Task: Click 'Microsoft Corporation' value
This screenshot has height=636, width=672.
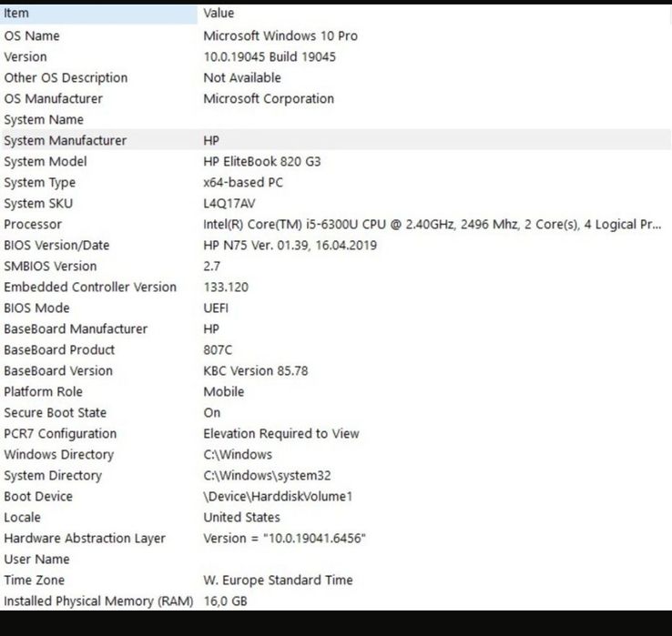Action: pyautogui.click(x=269, y=99)
